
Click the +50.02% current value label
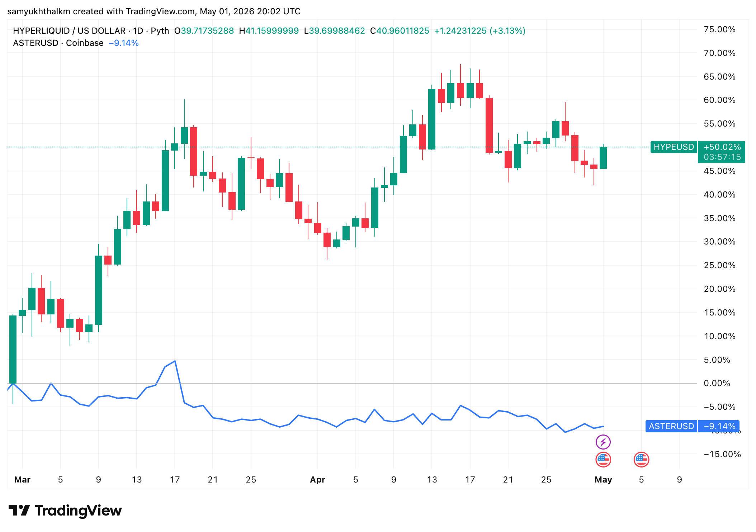722,147
